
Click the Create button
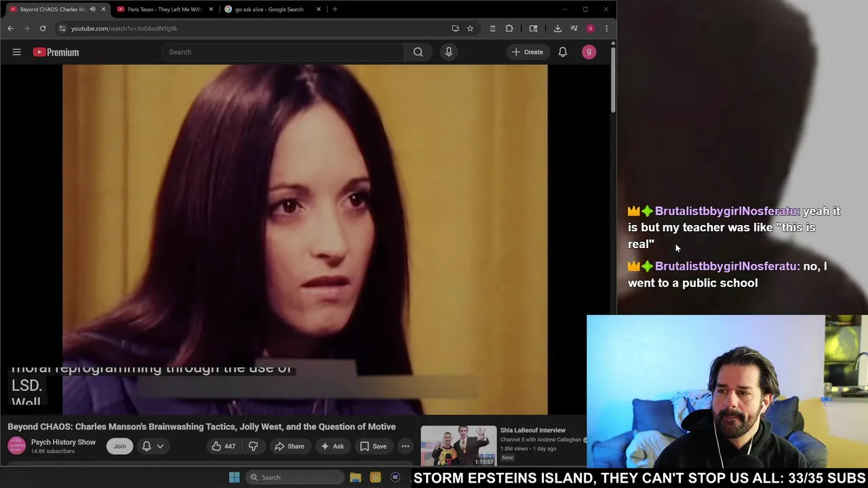point(528,52)
